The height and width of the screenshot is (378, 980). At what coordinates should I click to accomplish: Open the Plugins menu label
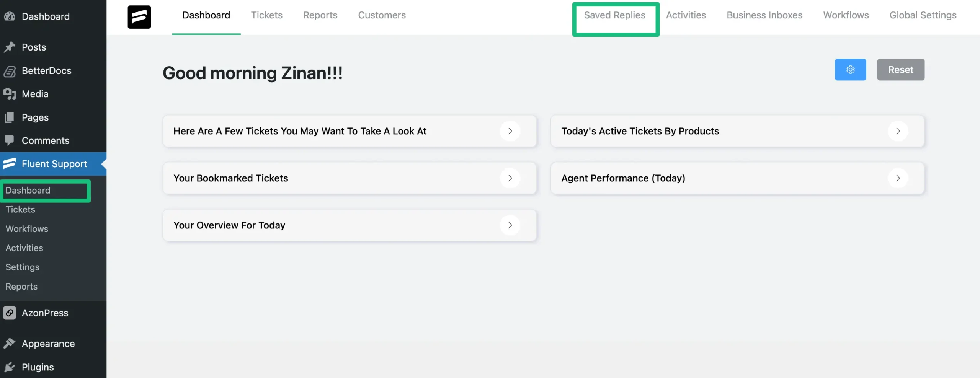coord(38,367)
